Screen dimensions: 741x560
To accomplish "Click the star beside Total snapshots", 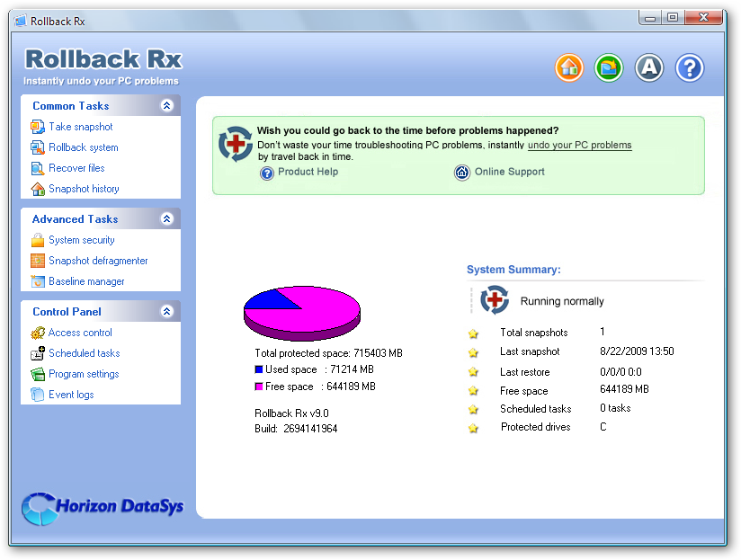I will coord(473,333).
